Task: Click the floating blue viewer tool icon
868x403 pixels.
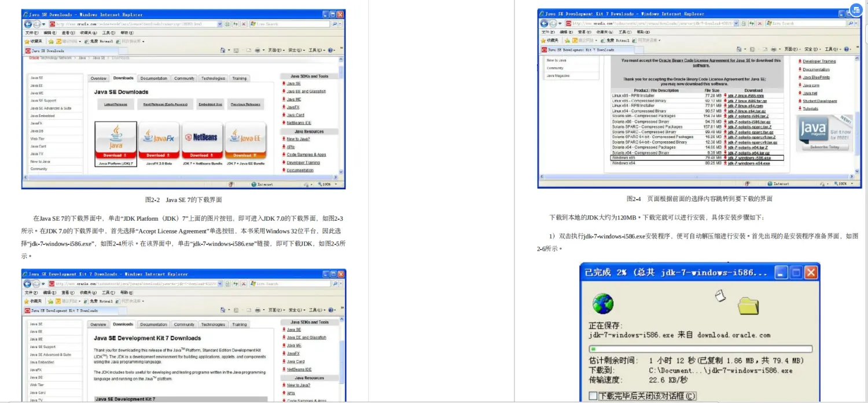Action: (856, 10)
